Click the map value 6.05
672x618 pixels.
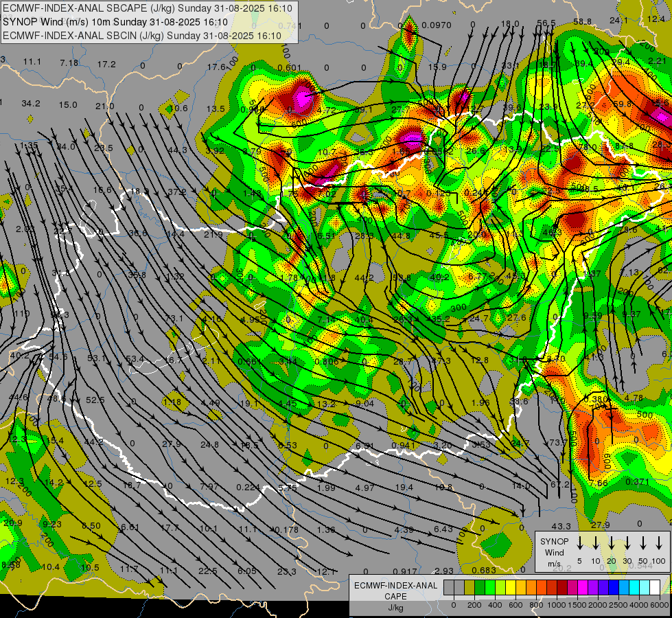(x=247, y=571)
